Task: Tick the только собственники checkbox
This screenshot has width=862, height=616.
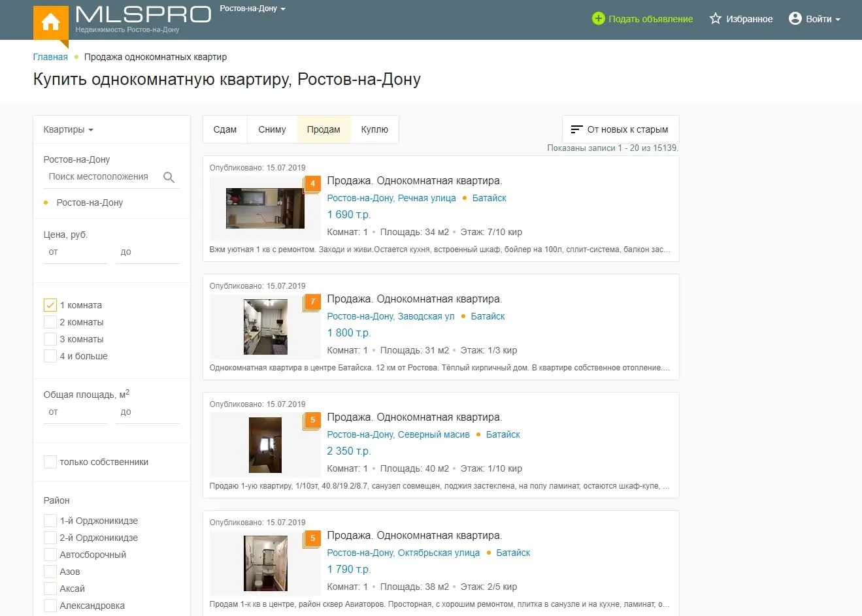Action: click(x=50, y=462)
